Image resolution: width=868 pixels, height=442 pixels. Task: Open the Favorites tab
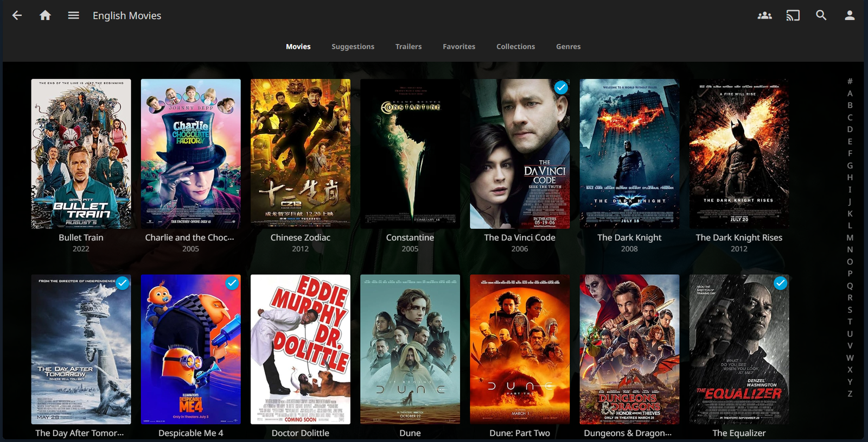click(x=459, y=47)
